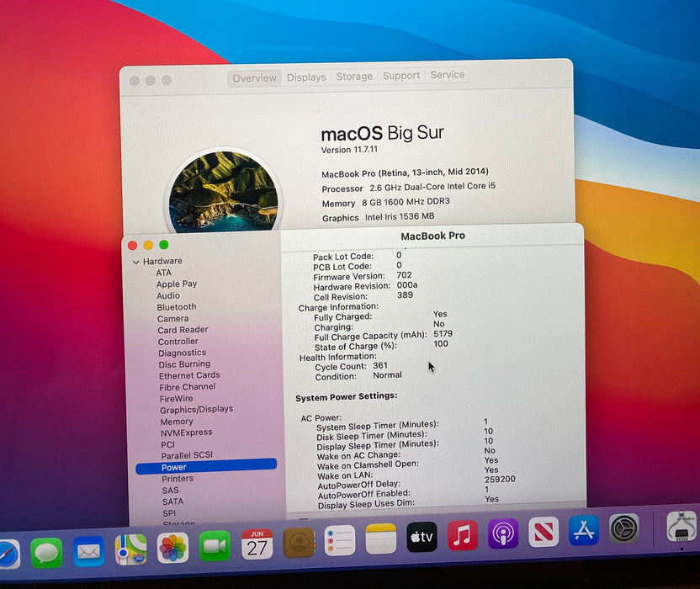Launch Podcasts from the Dock
This screenshot has width=700, height=589.
click(x=503, y=533)
